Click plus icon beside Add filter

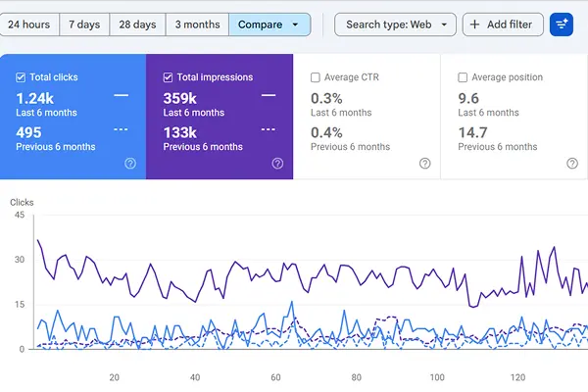[474, 24]
